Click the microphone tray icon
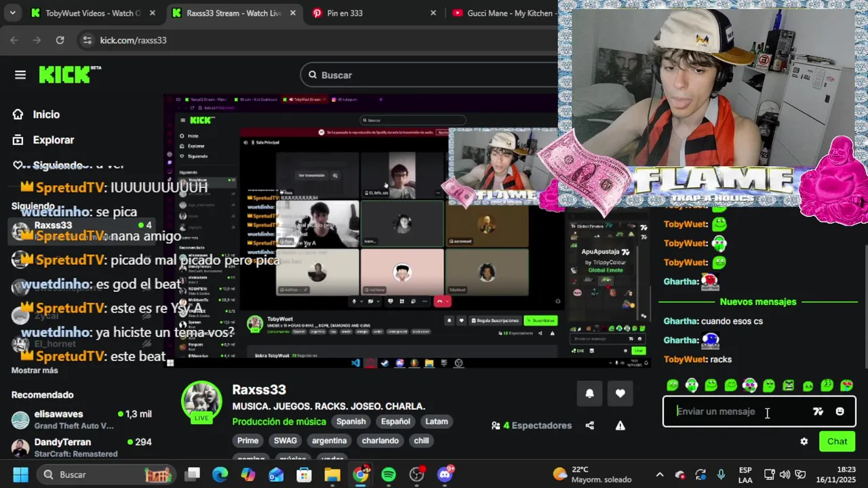The height and width of the screenshot is (488, 868). pos(721,474)
